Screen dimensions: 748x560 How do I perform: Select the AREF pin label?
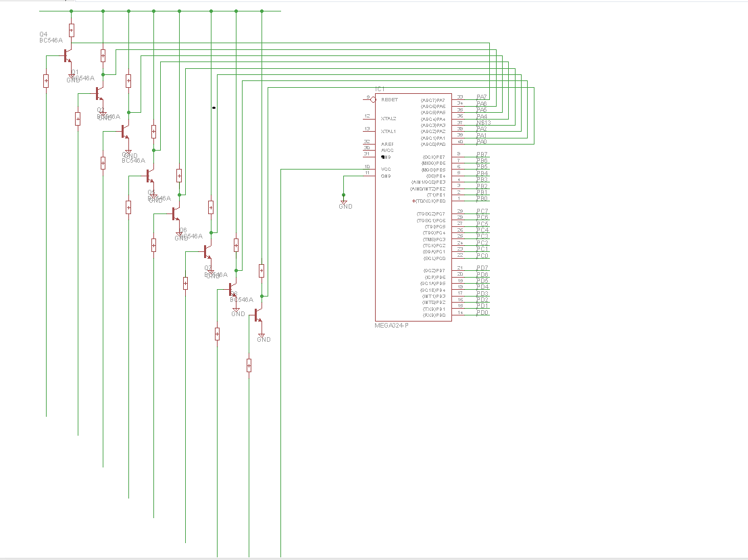click(x=387, y=144)
